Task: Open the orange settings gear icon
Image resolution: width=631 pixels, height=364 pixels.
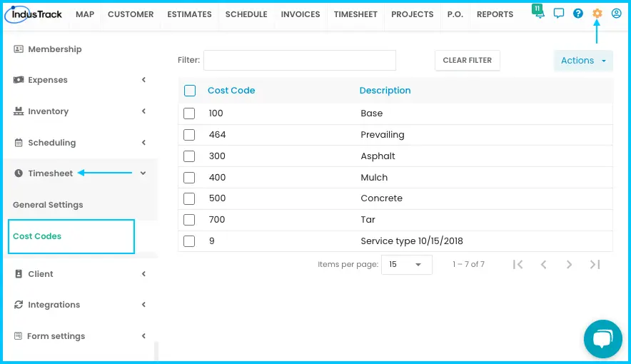Action: (x=597, y=14)
